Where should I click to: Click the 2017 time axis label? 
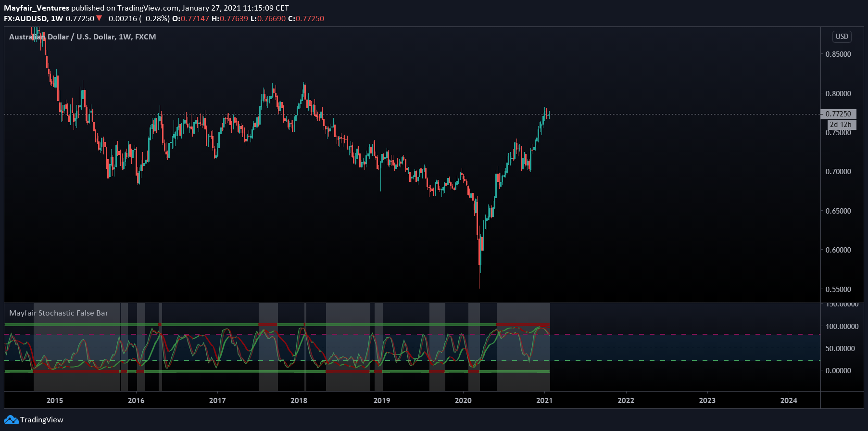coord(217,401)
